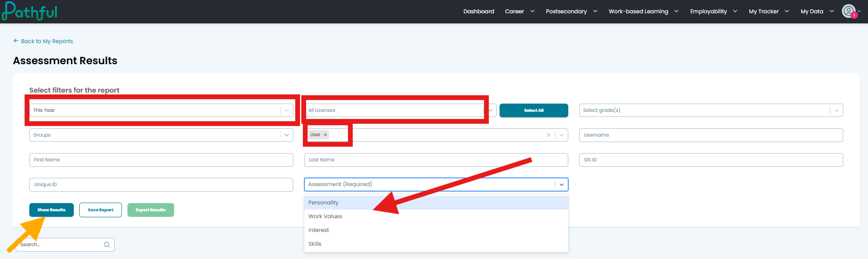Click the Select All button

(x=534, y=110)
